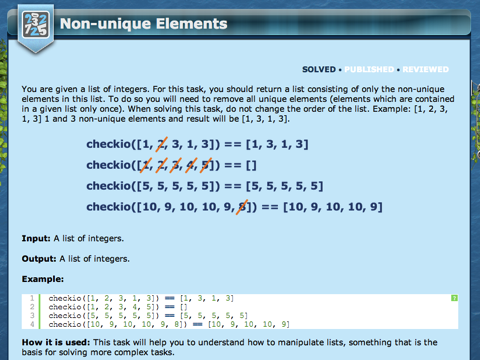480x360 pixels.
Task: Select example checkio([1, 2, 3, 1, 3]) heading line
Action: [x=197, y=144]
